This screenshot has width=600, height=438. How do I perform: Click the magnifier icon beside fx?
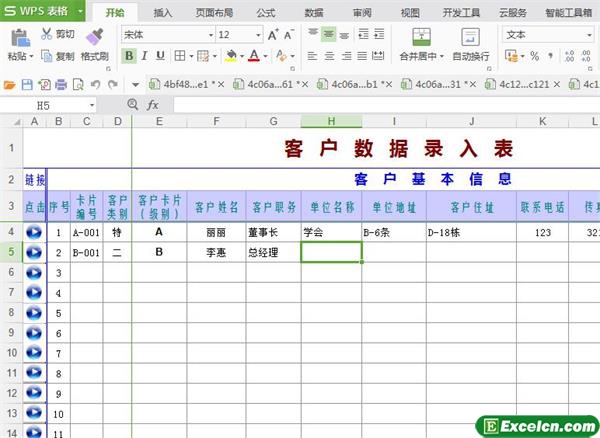tap(132, 104)
